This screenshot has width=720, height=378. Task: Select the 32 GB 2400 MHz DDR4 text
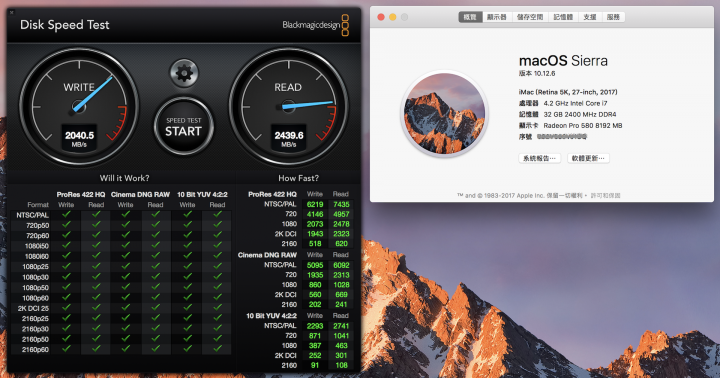580,114
